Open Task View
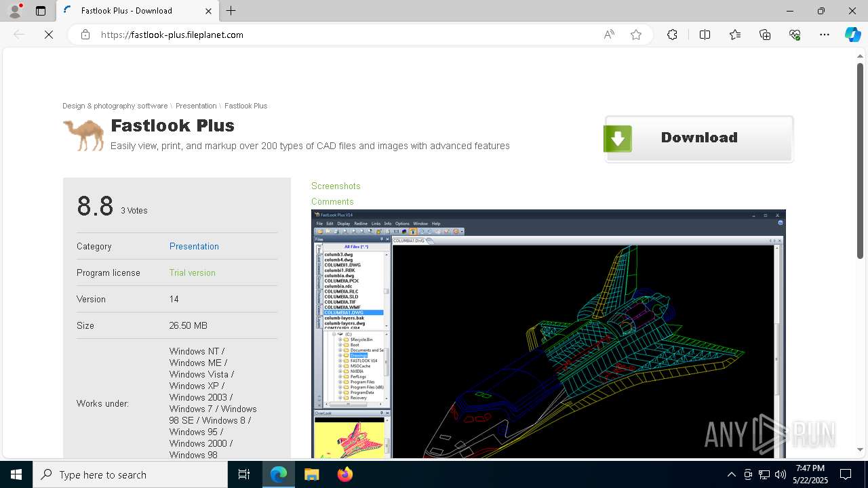868x488 pixels. pyautogui.click(x=244, y=474)
